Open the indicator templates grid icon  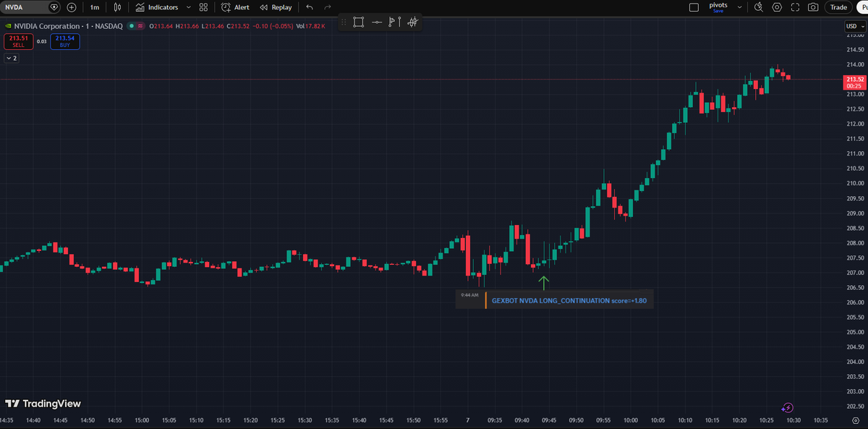tap(203, 7)
